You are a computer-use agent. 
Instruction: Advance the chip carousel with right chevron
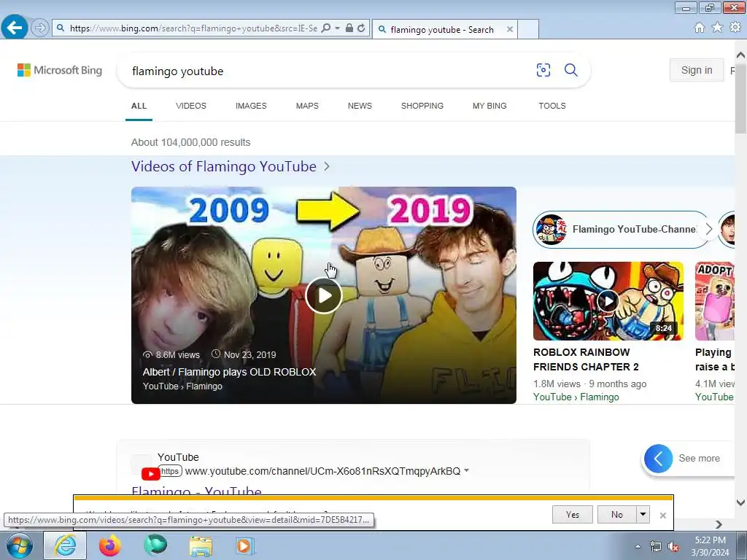tap(709, 229)
